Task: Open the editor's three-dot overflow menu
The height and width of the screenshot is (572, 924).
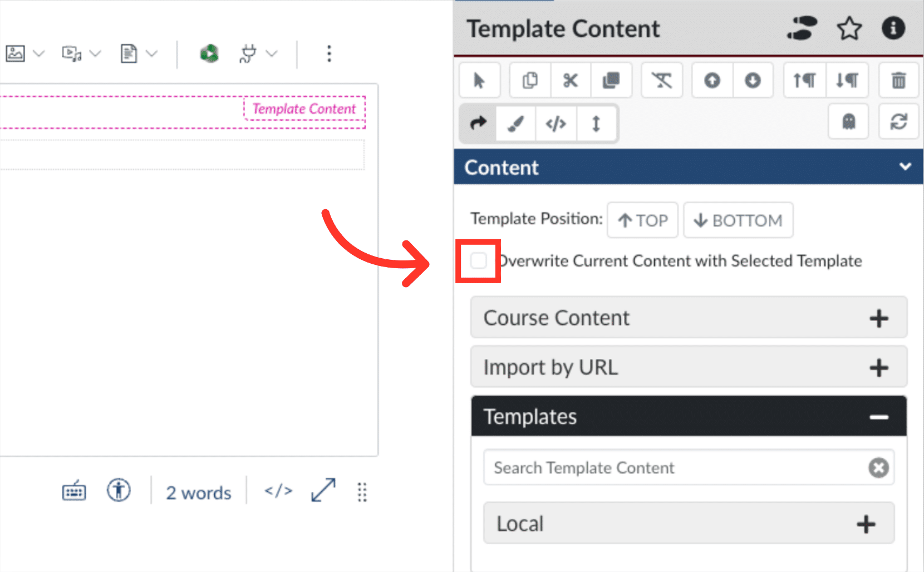Action: point(330,53)
